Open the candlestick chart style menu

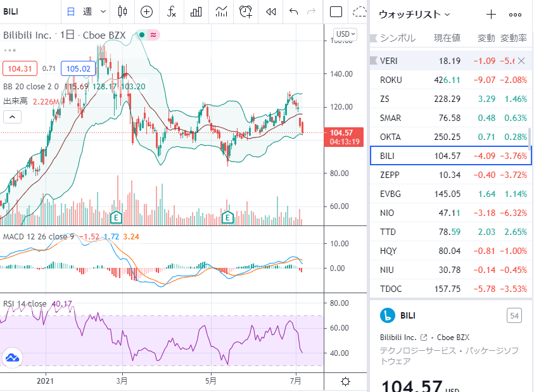122,12
